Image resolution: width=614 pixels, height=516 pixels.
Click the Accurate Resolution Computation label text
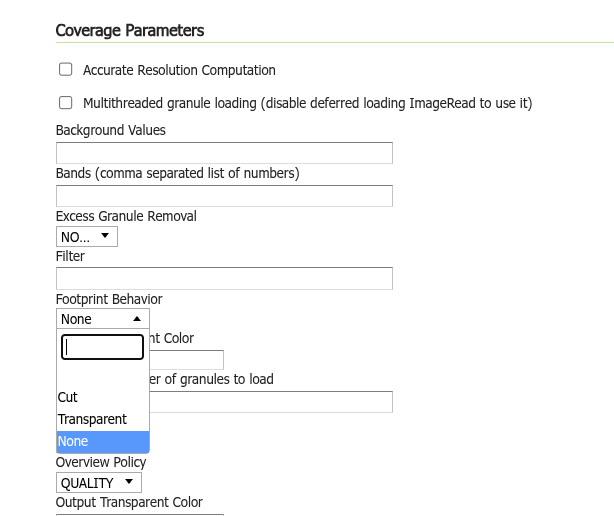(179, 70)
